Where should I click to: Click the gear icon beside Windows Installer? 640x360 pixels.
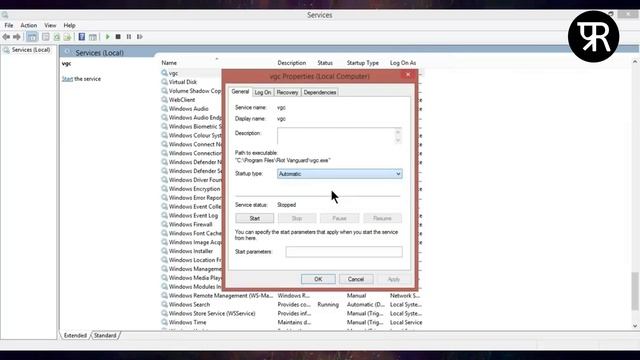click(x=164, y=251)
